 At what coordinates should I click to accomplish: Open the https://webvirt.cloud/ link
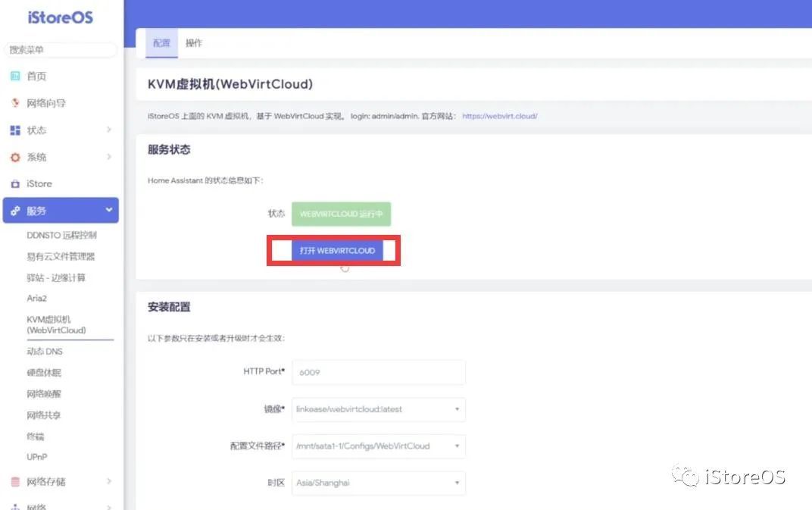tap(500, 116)
